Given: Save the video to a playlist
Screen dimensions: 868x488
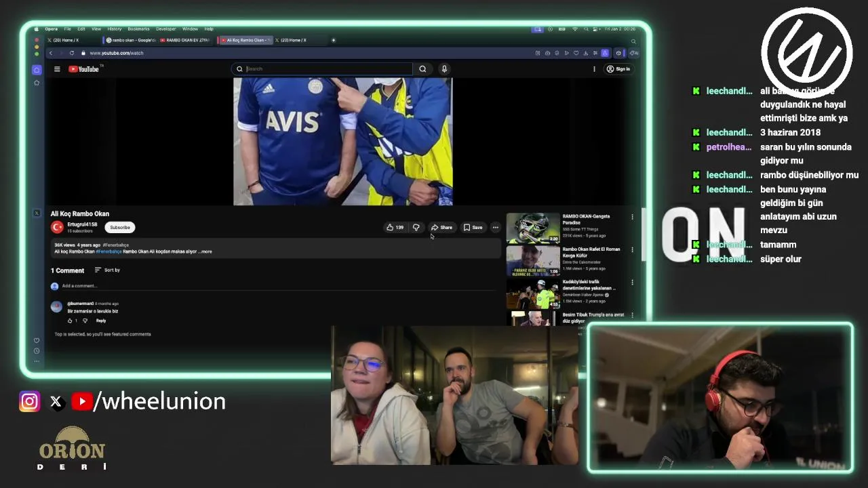Looking at the screenshot, I should [473, 228].
